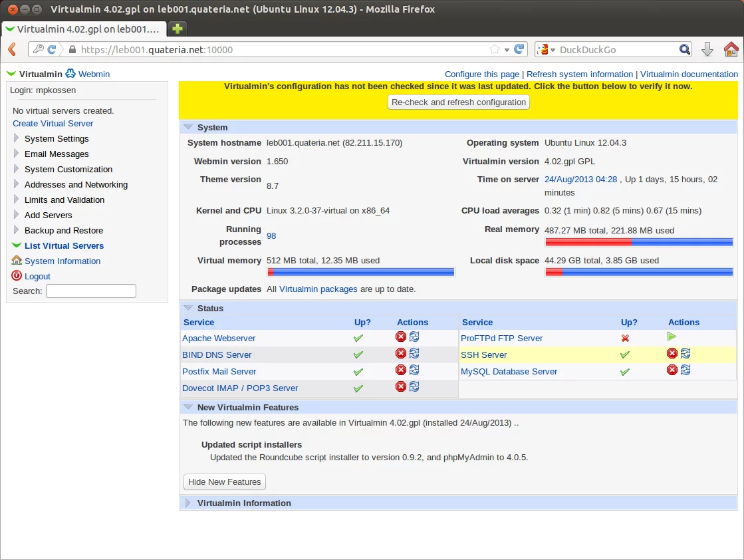
Task: Stop the SSH Server
Action: (x=672, y=353)
